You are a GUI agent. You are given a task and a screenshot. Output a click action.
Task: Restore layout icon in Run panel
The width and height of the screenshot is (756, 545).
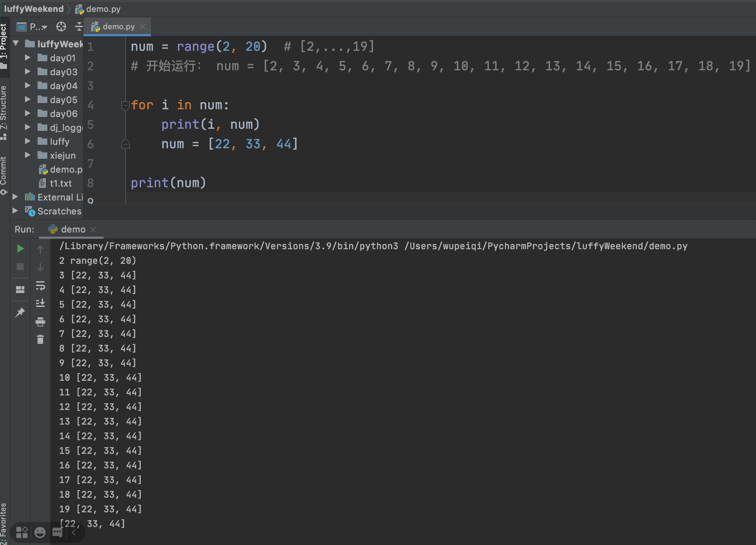[x=20, y=289]
